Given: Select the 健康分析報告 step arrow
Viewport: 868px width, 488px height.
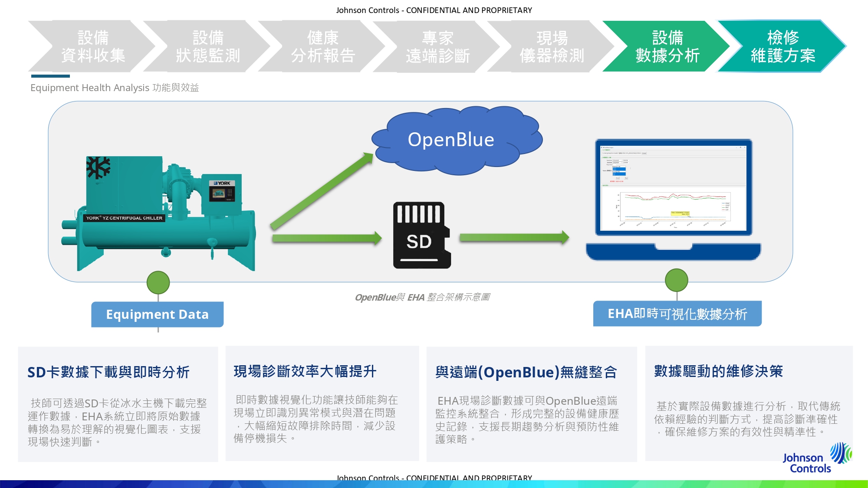Looking at the screenshot, I should pos(322,46).
